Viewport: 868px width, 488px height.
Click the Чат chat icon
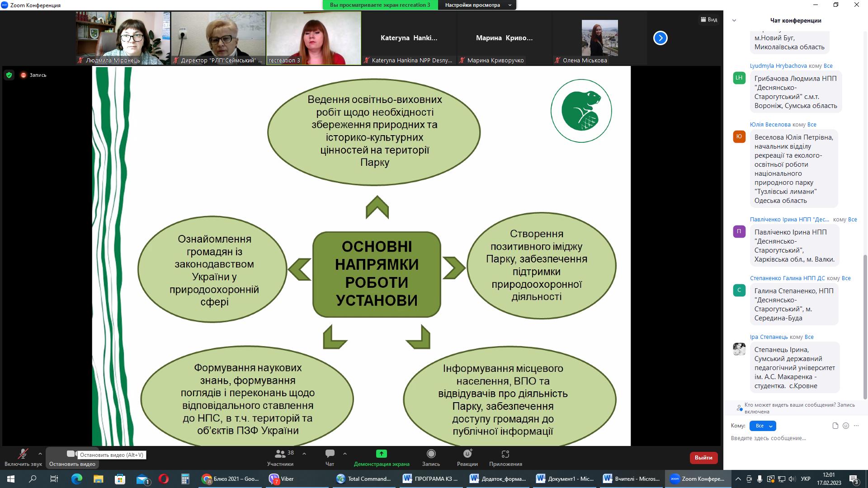[330, 454]
